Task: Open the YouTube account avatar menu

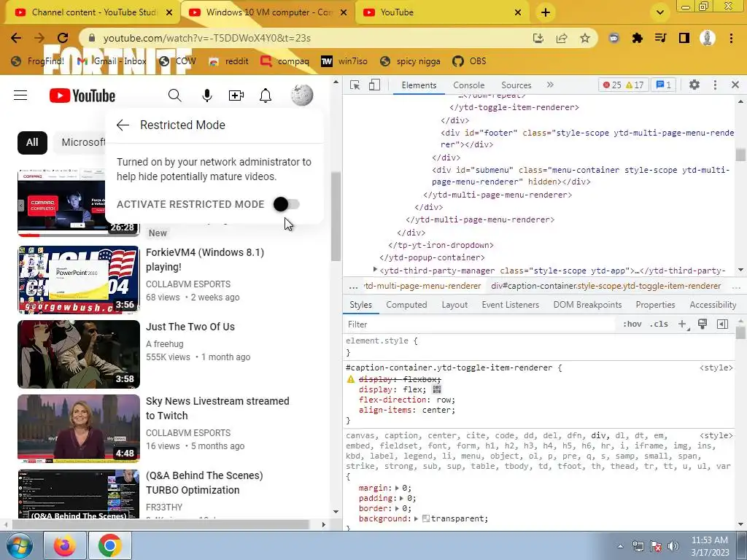Action: point(302,95)
